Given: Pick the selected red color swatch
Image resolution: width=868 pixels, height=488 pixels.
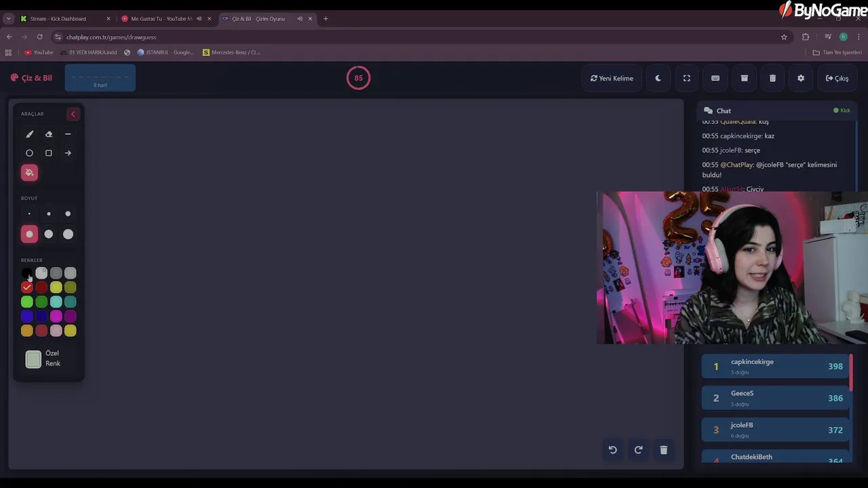Looking at the screenshot, I should (26, 287).
